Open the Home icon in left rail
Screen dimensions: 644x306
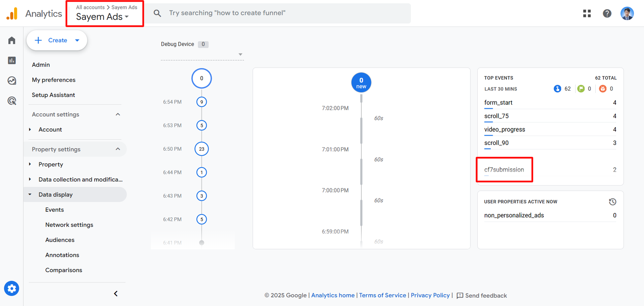tap(12, 40)
